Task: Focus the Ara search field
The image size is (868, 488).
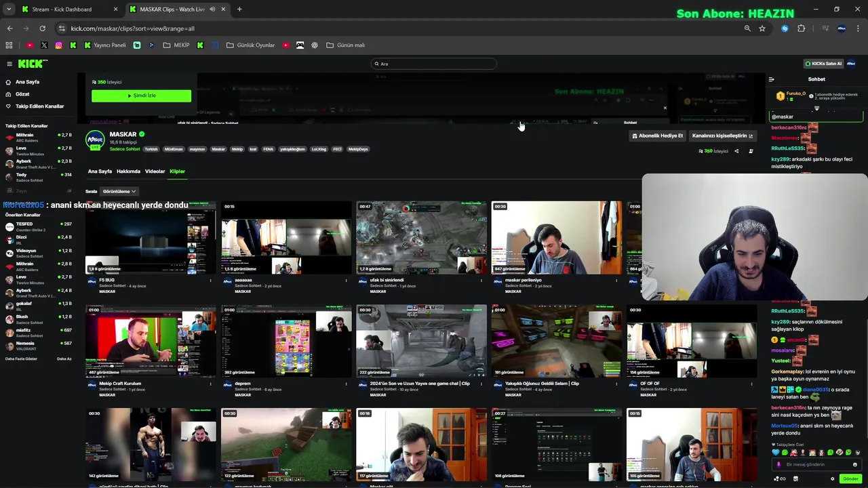Action: [434, 64]
